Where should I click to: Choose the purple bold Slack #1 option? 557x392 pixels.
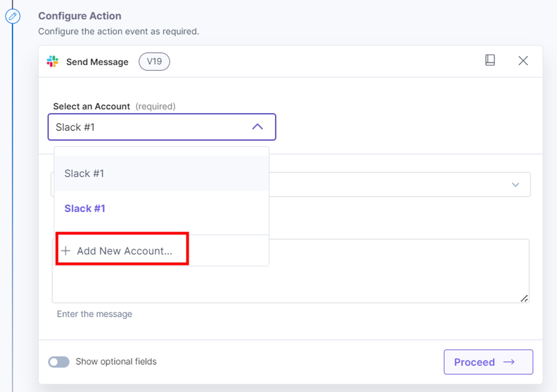162,208
